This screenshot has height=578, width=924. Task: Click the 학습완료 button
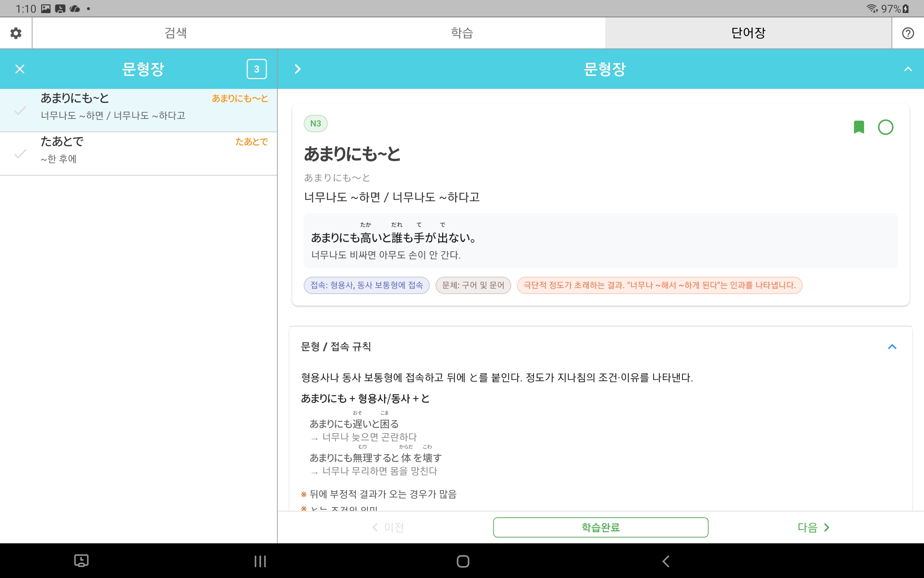(601, 527)
